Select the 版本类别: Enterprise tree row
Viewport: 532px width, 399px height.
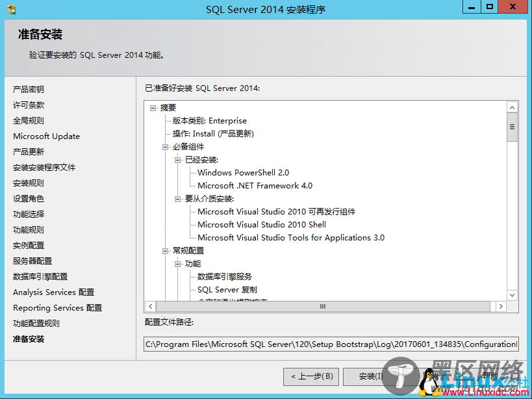coord(209,121)
